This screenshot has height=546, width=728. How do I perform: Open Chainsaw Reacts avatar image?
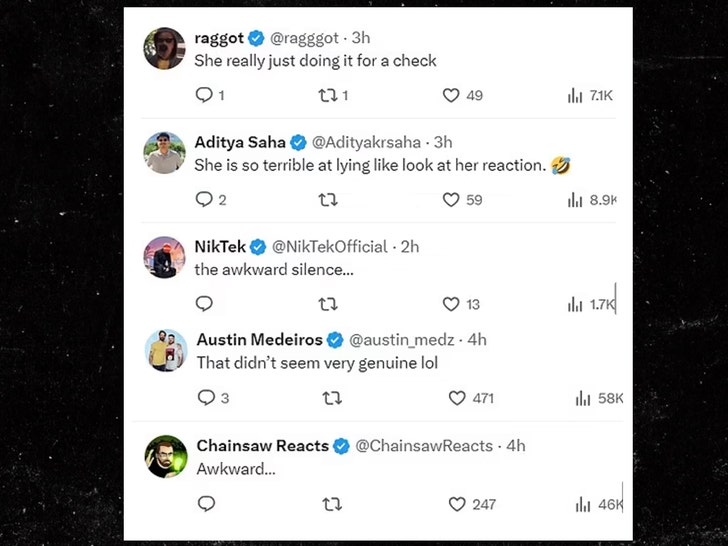pyautogui.click(x=166, y=456)
